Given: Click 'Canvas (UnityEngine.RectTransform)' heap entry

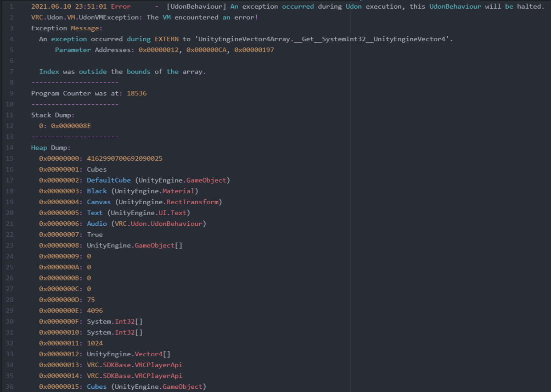Looking at the screenshot, I should (x=155, y=202).
